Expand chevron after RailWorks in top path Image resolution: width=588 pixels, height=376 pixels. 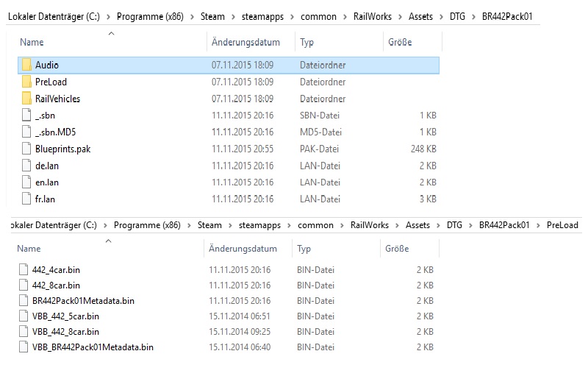click(400, 17)
